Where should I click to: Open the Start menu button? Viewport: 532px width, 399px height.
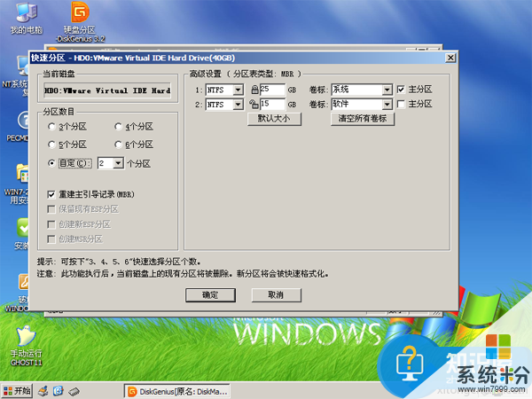pos(17,391)
